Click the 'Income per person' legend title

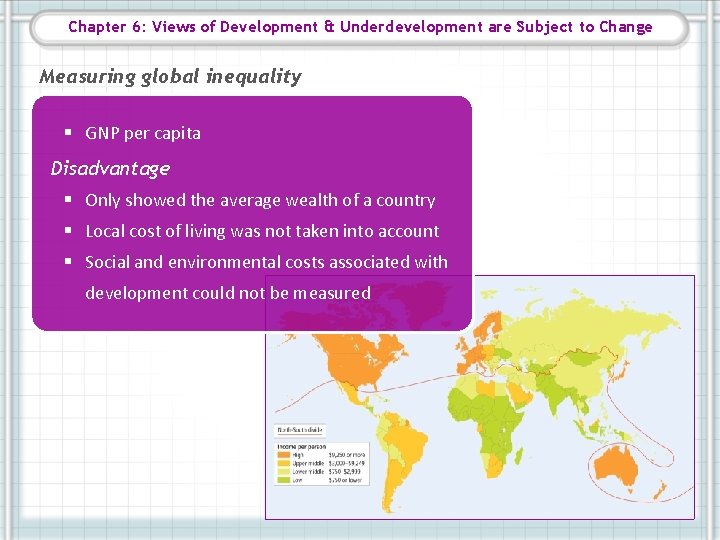tap(302, 446)
